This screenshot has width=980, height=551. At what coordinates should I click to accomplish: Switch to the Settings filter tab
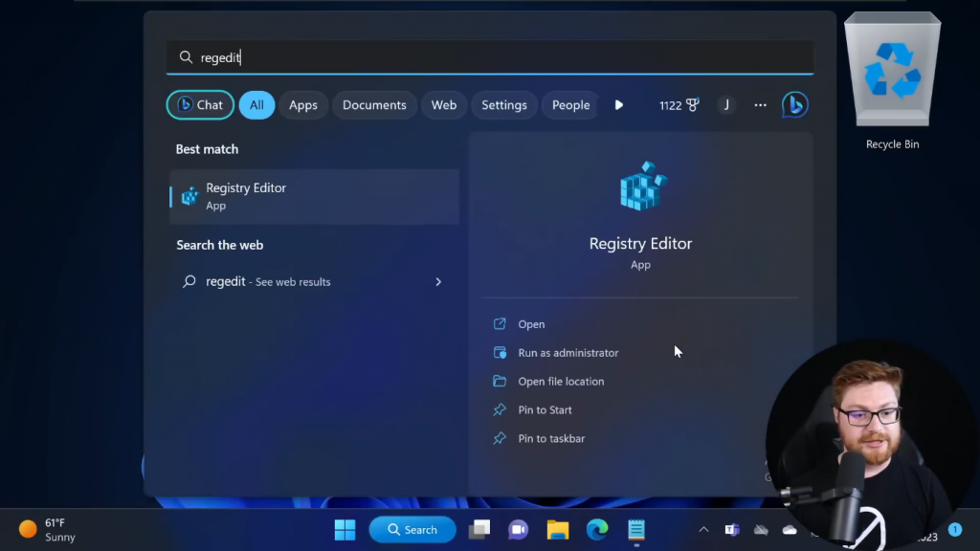[503, 105]
